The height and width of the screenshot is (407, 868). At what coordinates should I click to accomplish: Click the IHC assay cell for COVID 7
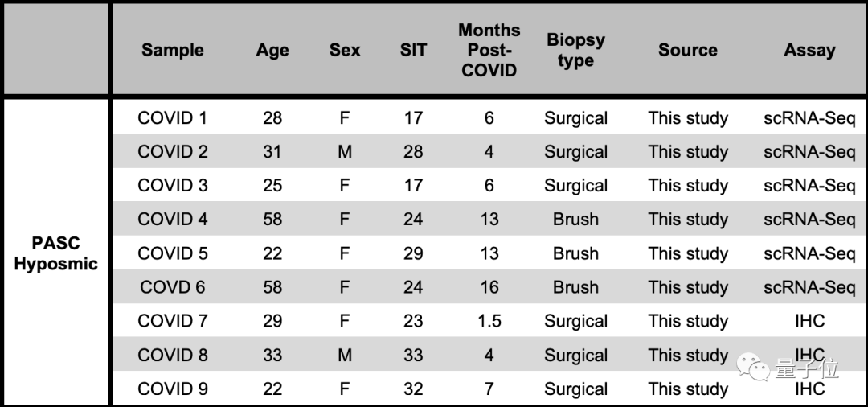coord(809,321)
